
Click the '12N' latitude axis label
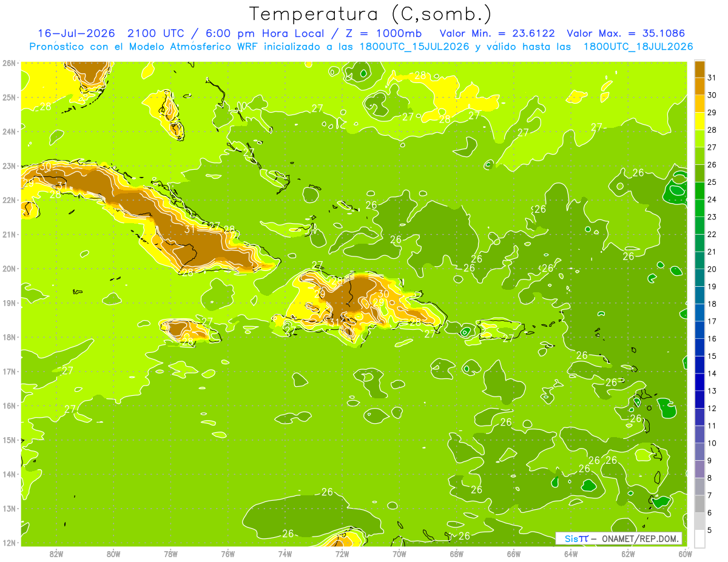8,543
